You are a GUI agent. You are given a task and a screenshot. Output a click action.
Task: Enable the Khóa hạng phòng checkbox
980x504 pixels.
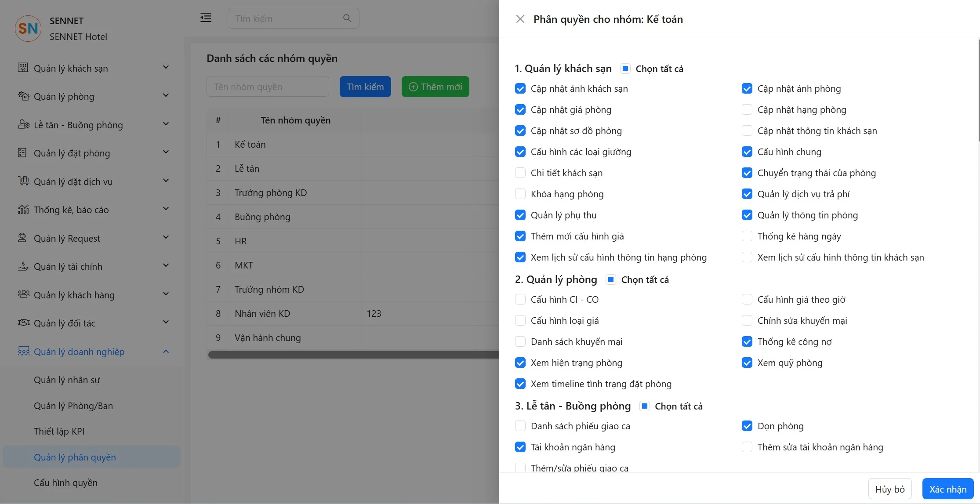[520, 194]
